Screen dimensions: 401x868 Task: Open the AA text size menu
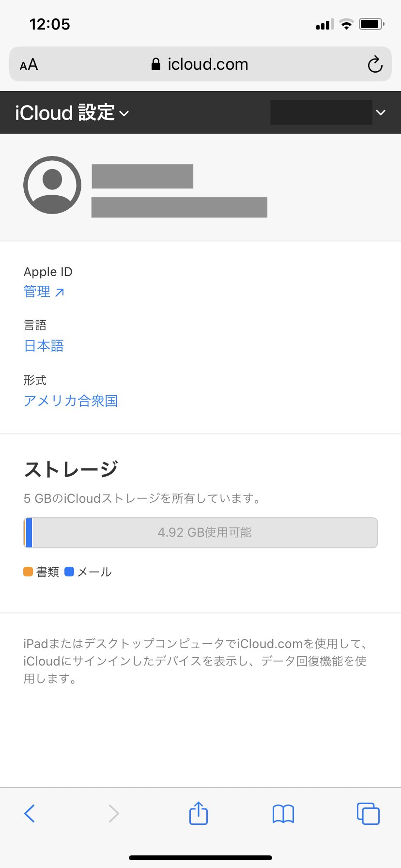[29, 65]
